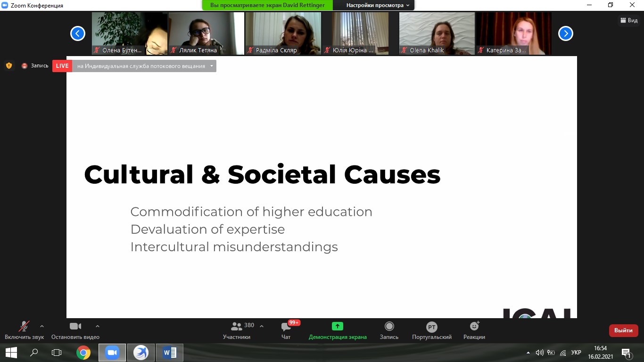Open the Чат chat panel
Image resolution: width=644 pixels, height=362 pixels.
pos(286,329)
